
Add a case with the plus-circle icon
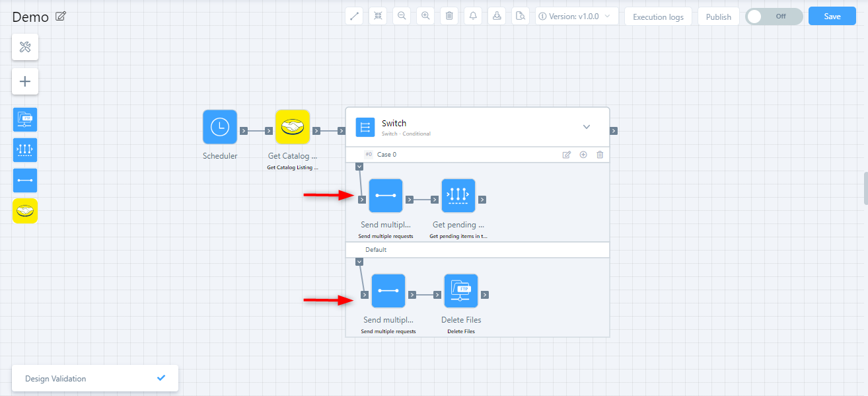point(583,155)
